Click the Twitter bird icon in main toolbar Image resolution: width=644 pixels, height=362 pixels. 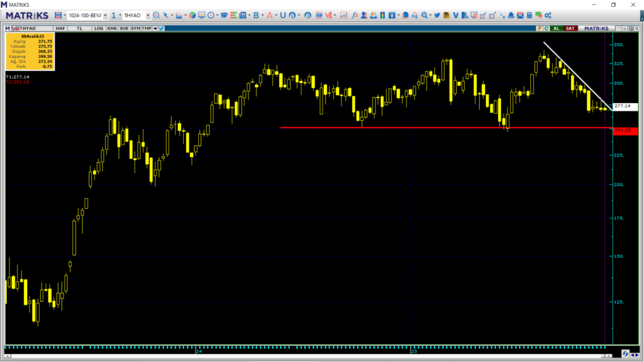[437, 15]
